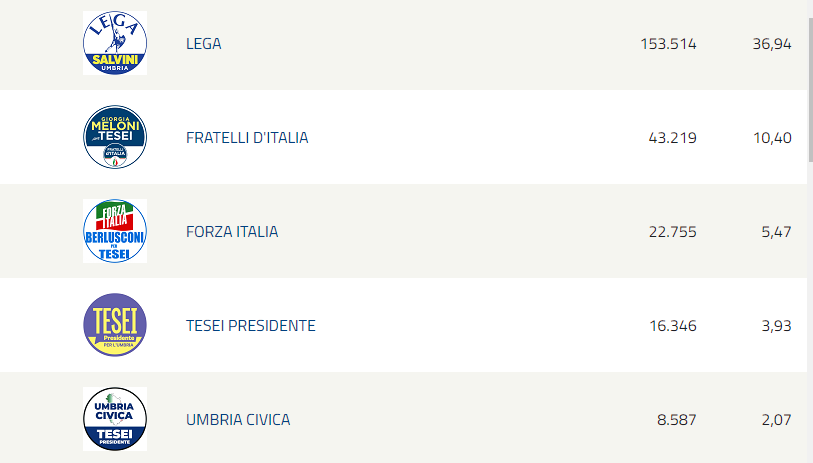Click Forza Italia percentage 5,47
This screenshot has width=813, height=463.
(776, 232)
